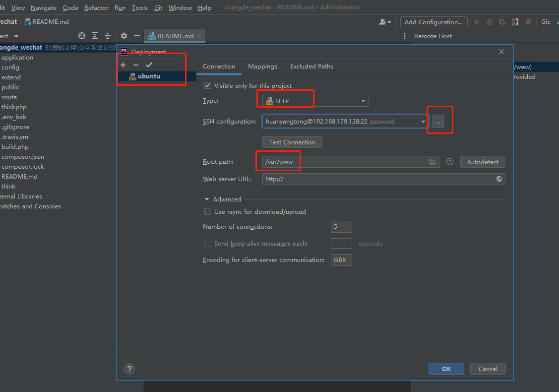
Task: Open the View menu
Action: pos(18,7)
